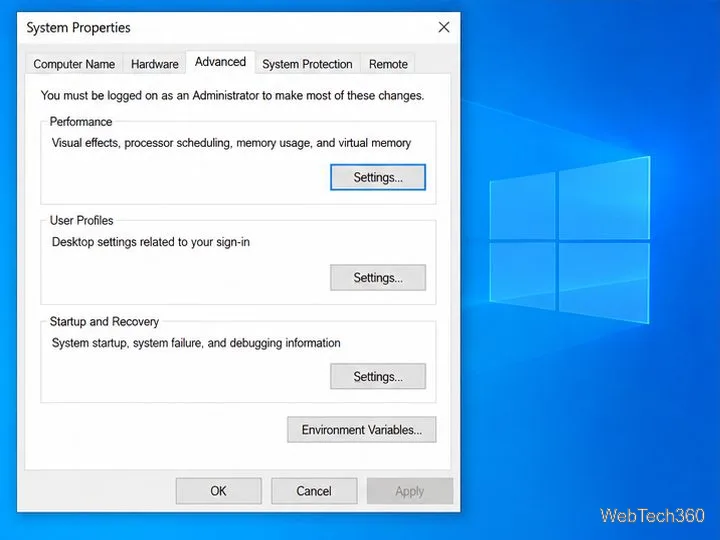Click the Administrator notice text

pos(232,96)
